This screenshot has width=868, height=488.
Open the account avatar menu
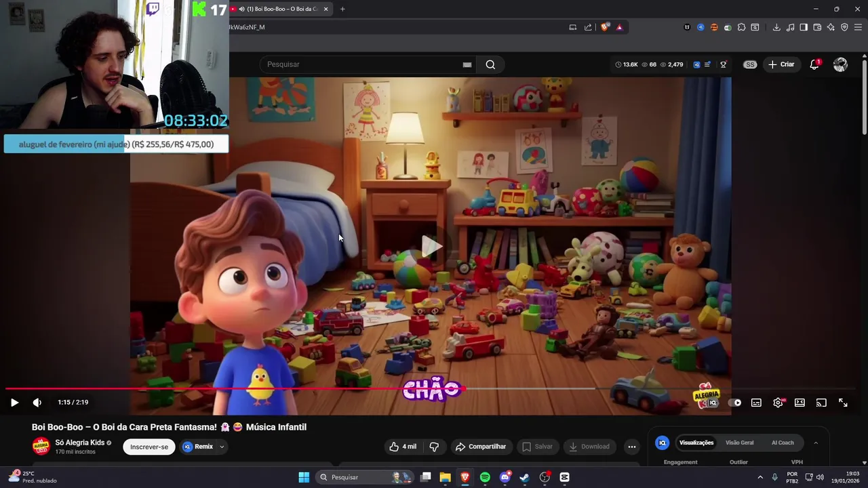840,64
